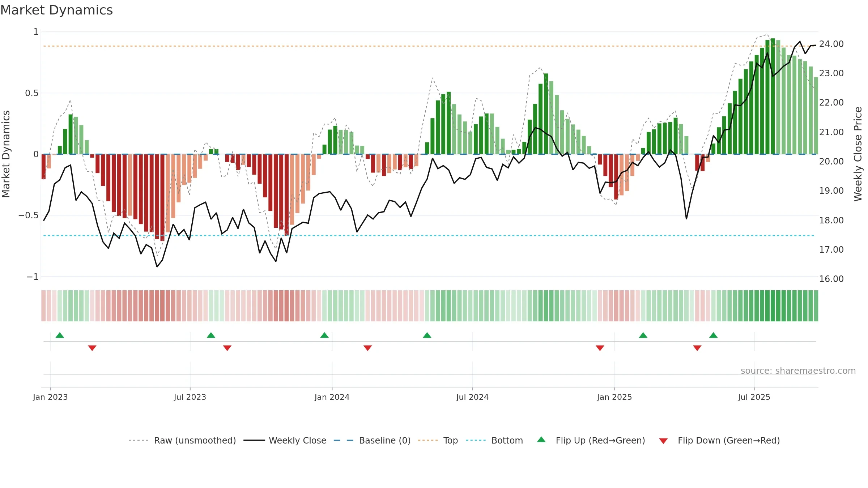Screen dimensions: 868x488
Task: Click the tallest dark green bar near Jul 2025
Action: (773, 96)
